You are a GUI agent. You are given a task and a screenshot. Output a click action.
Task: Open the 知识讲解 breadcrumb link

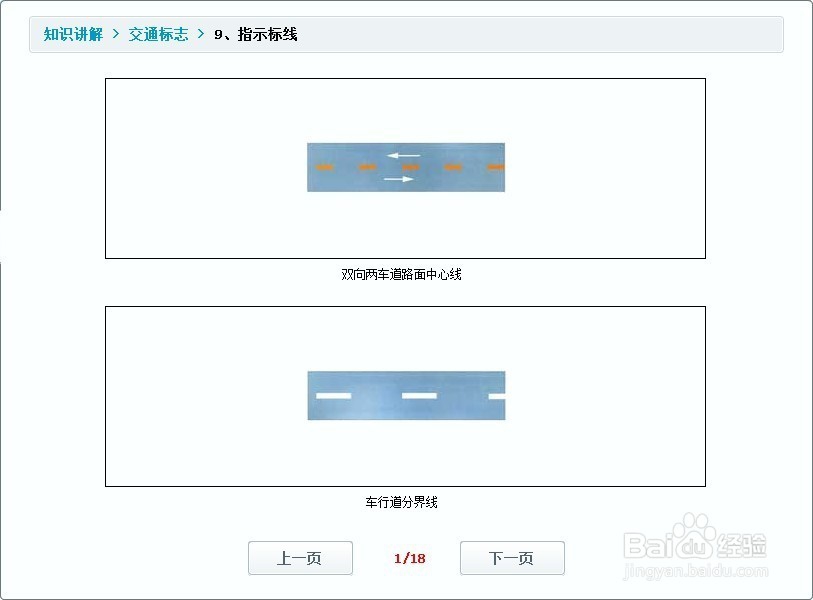(73, 34)
